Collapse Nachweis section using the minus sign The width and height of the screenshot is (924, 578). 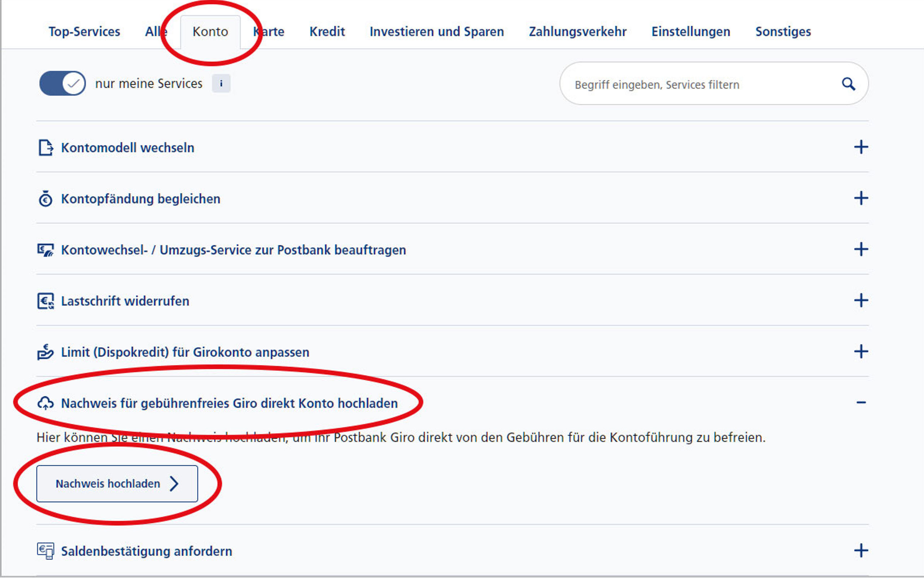click(x=861, y=403)
